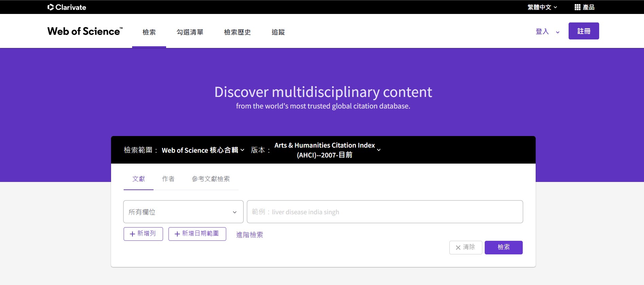Screen dimensions: 644x285
Task: Click the X icon in 清除 button
Action: [458, 248]
